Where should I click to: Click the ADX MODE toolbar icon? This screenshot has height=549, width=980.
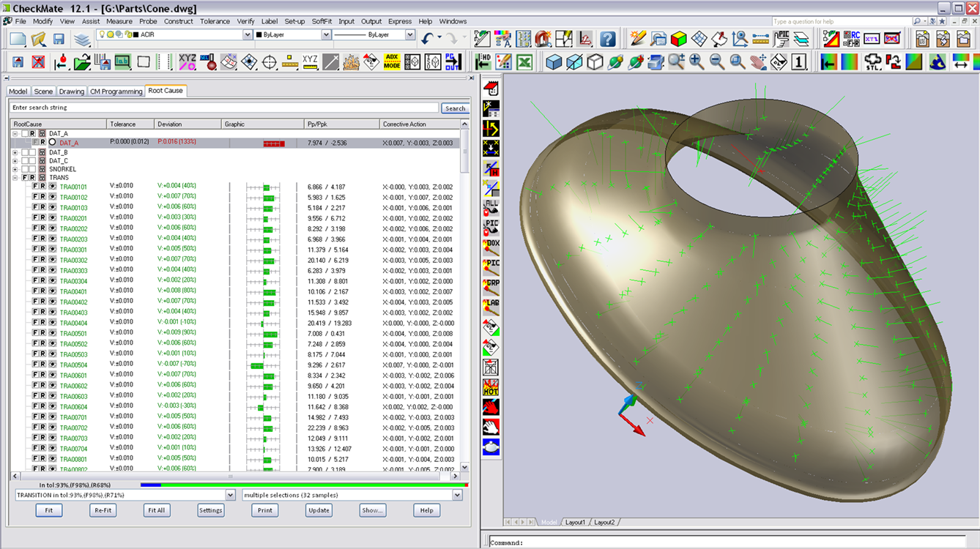(392, 62)
